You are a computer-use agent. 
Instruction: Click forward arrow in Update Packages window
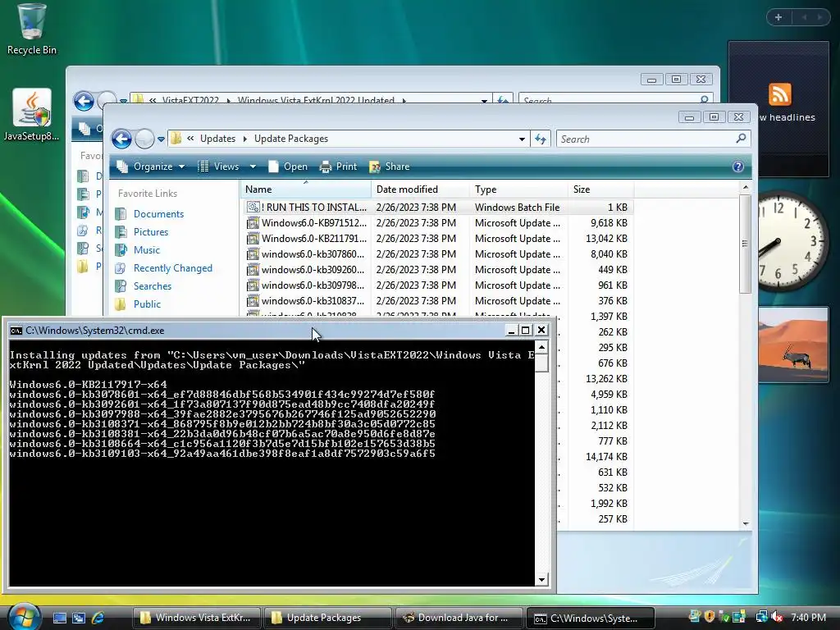pyautogui.click(x=144, y=139)
